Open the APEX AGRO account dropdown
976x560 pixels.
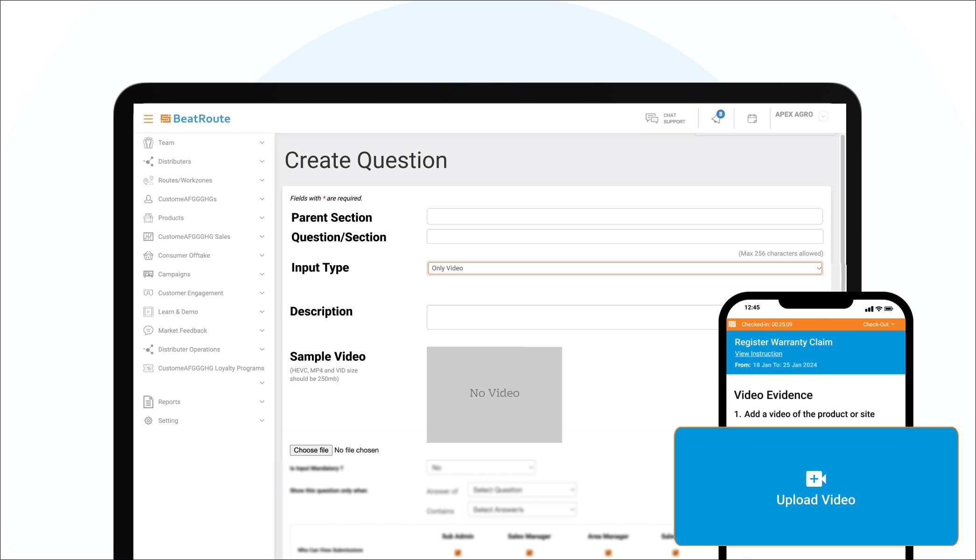[824, 116]
